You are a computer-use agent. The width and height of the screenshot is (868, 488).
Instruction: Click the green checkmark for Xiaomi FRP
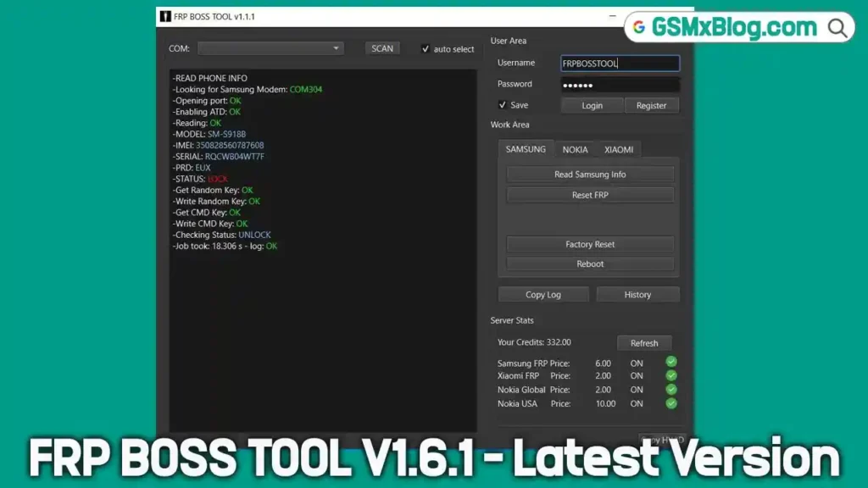(670, 375)
